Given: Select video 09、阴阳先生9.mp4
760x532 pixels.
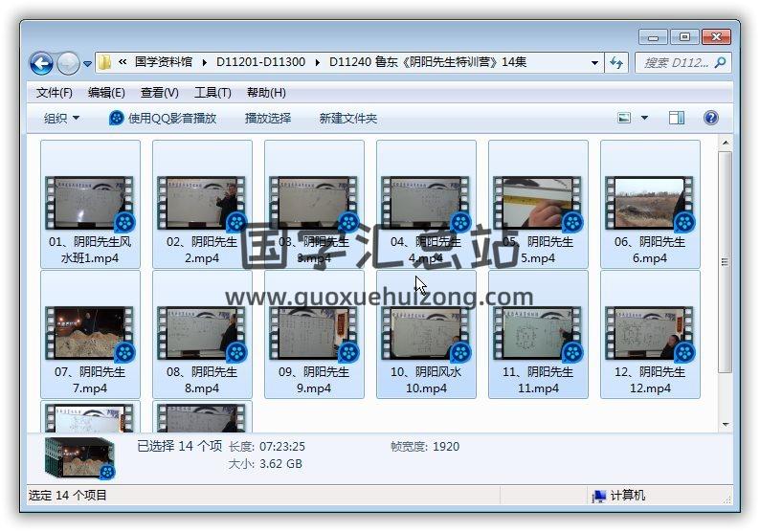Looking at the screenshot, I should 314,335.
